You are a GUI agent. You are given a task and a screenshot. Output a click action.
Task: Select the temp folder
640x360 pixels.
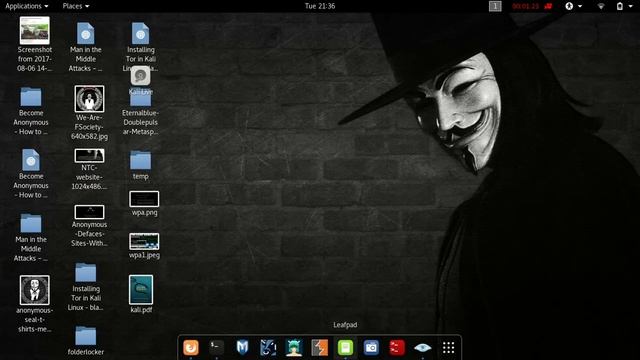pos(140,160)
